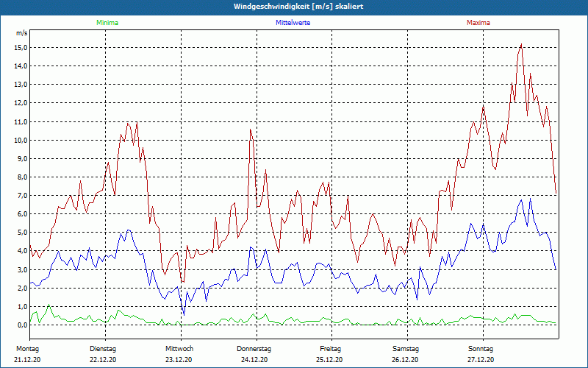Click the date '25.12.20'
Viewport: 588px width, 368px height.
click(x=329, y=360)
